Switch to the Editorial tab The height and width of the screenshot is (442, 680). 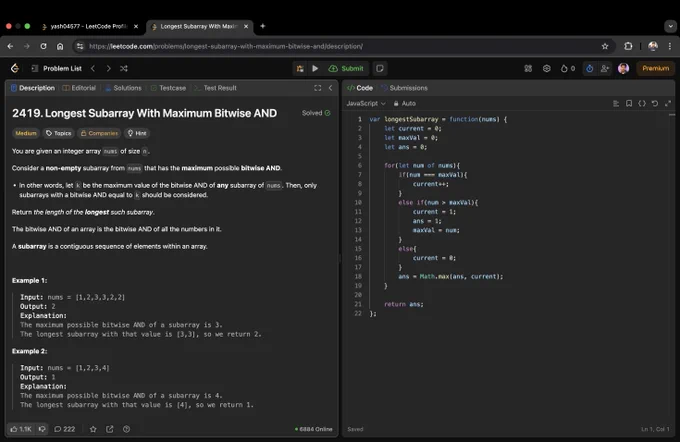point(79,88)
